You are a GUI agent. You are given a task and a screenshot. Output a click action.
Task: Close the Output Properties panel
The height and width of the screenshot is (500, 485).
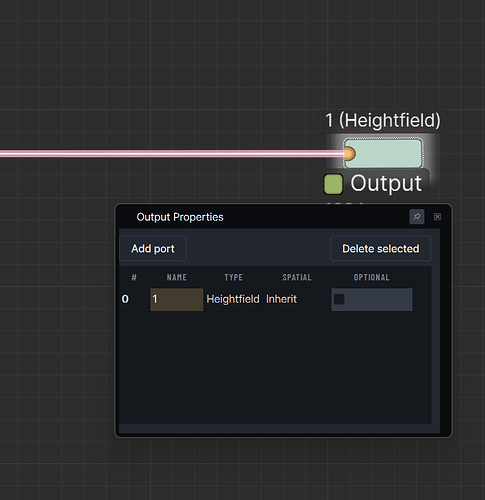(438, 217)
